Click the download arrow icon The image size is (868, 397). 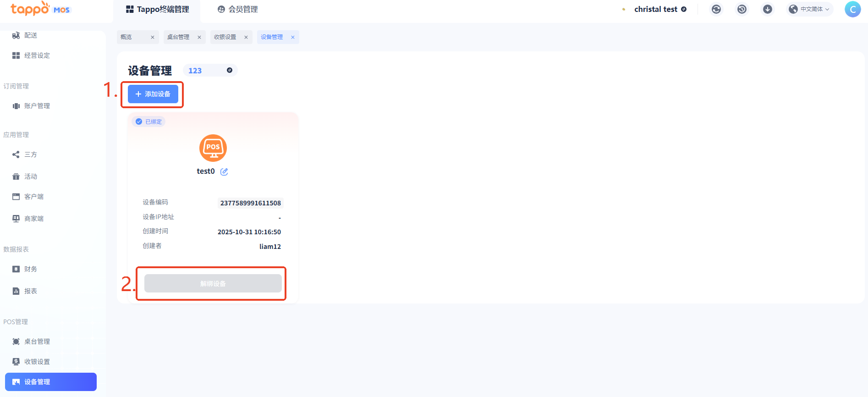tap(768, 9)
